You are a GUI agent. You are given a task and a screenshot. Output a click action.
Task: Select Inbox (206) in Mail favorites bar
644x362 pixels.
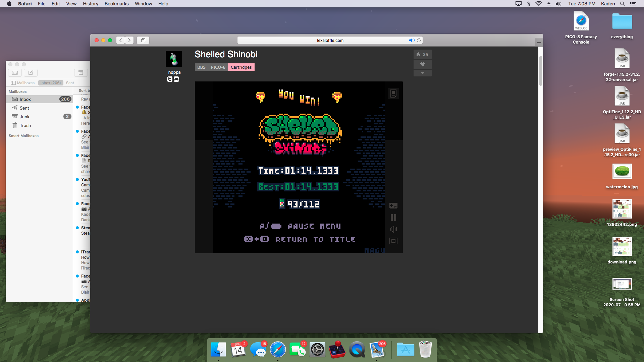click(x=51, y=83)
